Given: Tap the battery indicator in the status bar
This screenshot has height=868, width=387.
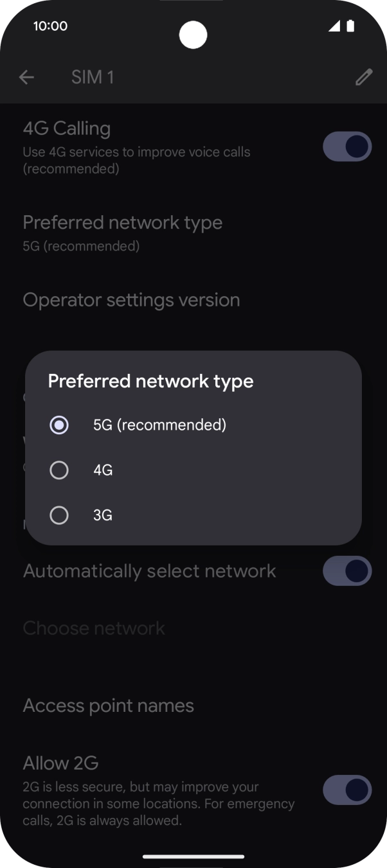Looking at the screenshot, I should (x=350, y=26).
